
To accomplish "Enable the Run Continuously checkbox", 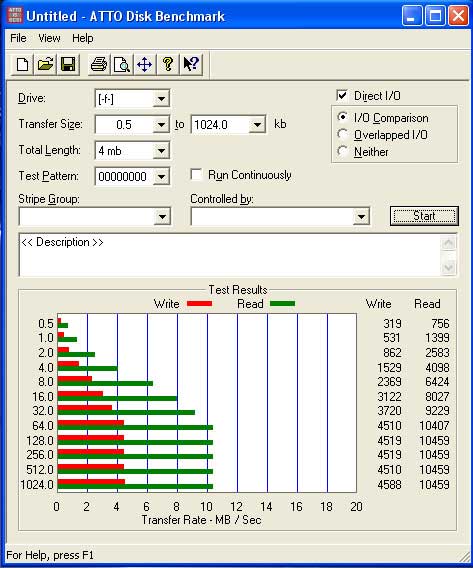I will click(196, 175).
